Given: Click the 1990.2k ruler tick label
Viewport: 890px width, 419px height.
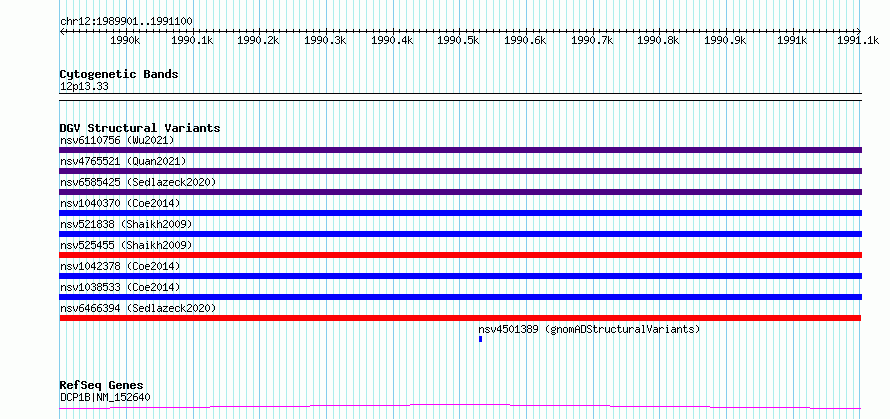Looking at the screenshot, I should tap(258, 40).
